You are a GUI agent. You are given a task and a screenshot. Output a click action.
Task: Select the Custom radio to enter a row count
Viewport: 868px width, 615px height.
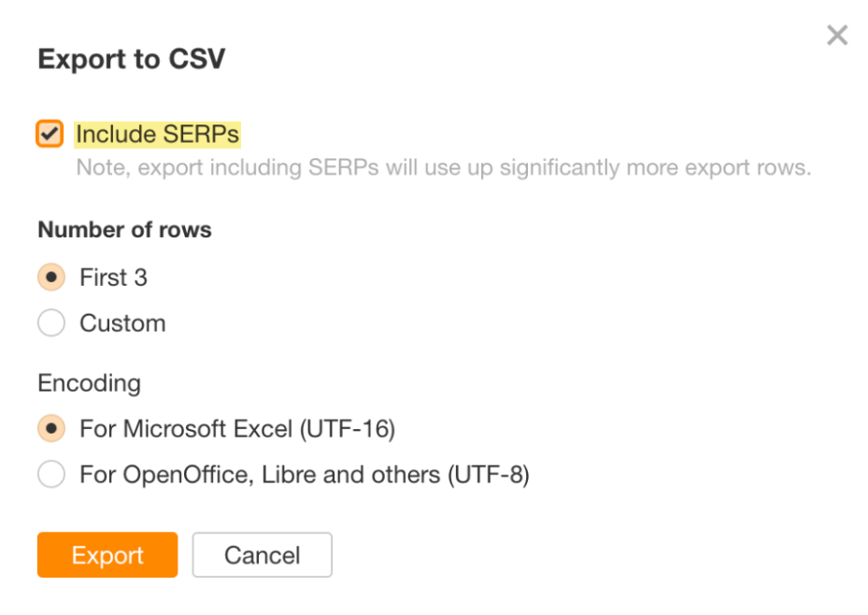coord(51,323)
